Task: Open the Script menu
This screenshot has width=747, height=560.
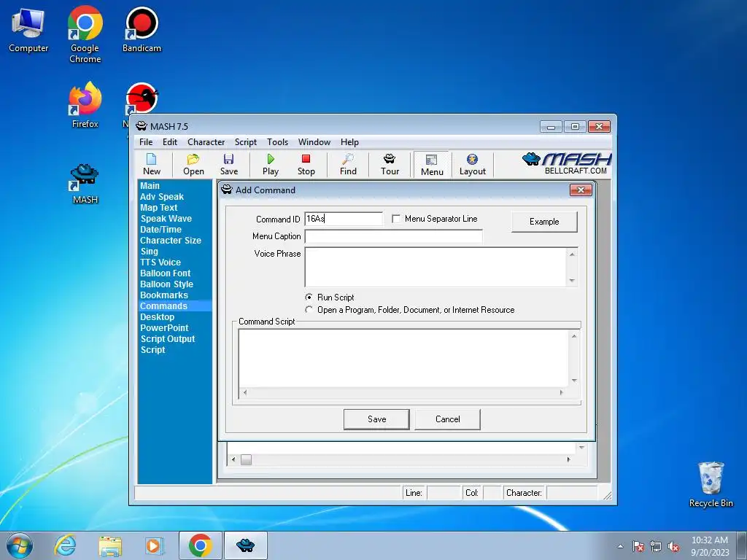Action: (245, 142)
